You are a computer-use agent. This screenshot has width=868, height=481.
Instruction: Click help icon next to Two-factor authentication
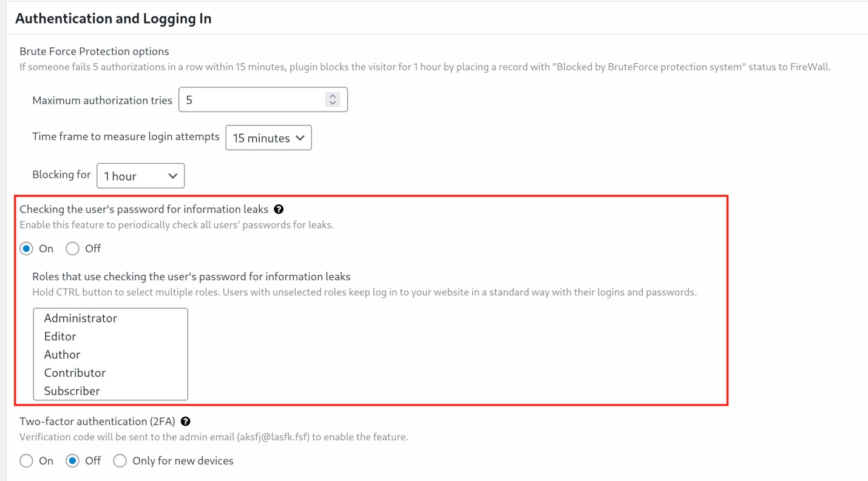tap(186, 421)
